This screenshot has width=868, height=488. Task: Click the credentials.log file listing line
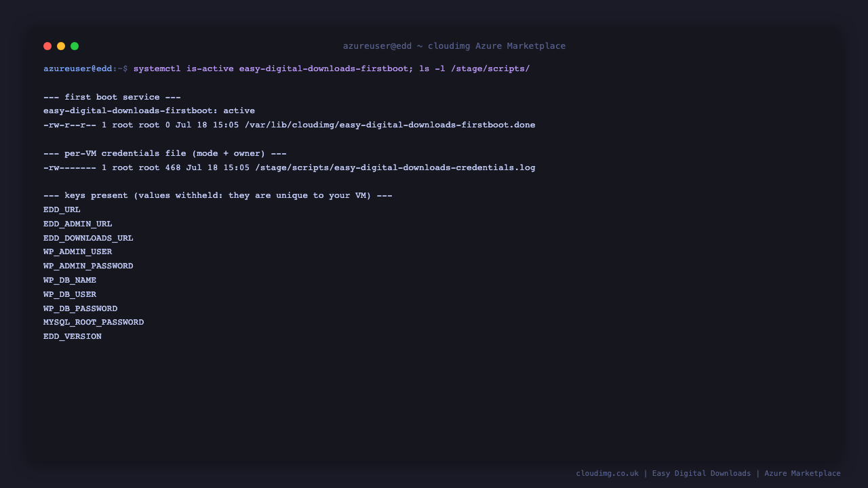[x=290, y=168]
